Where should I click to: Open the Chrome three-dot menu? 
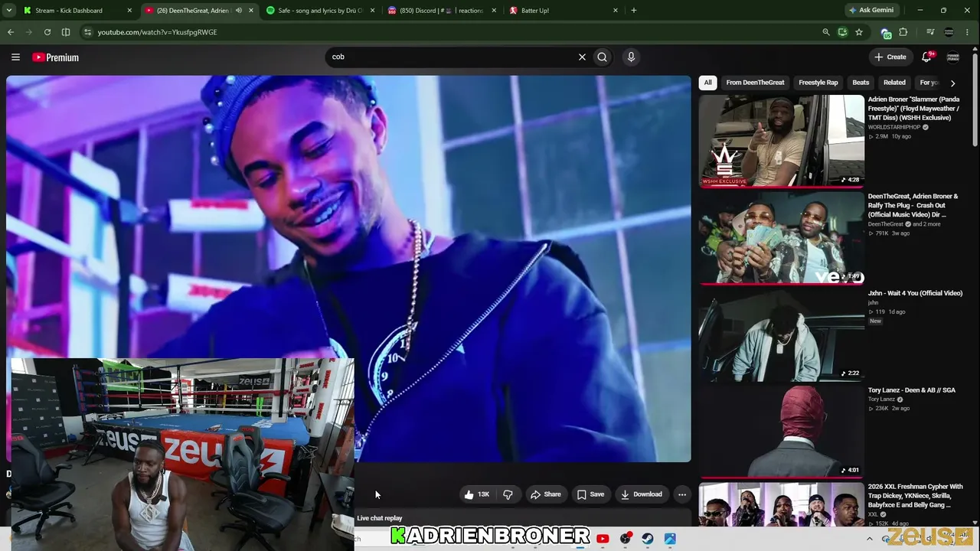969,32
